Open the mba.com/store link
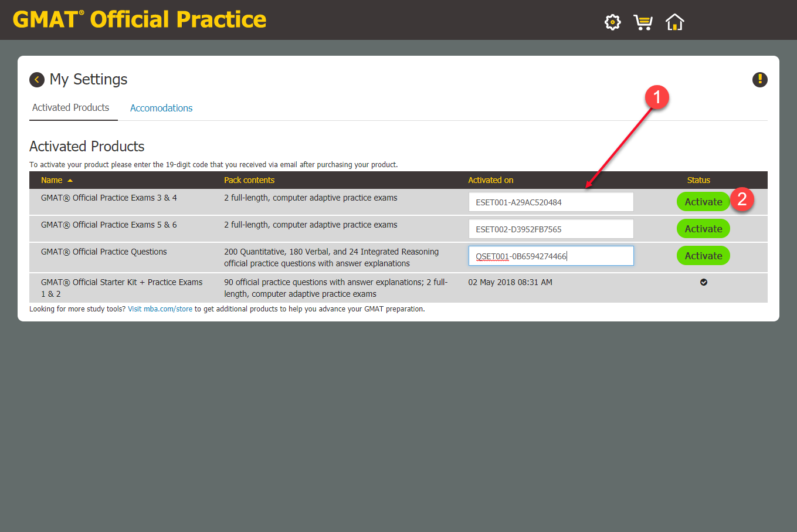Viewport: 797px width, 532px height. click(160, 309)
